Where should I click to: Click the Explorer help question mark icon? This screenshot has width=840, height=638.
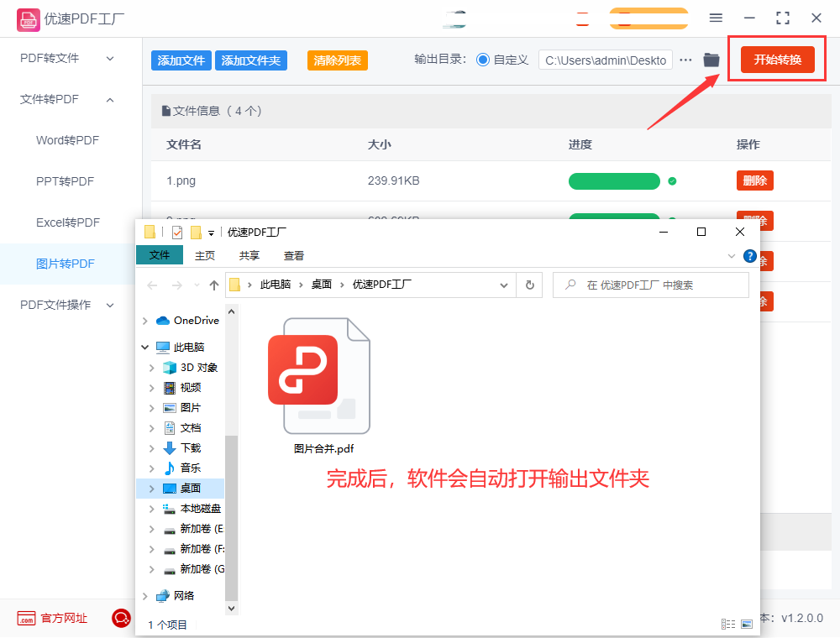pos(750,256)
